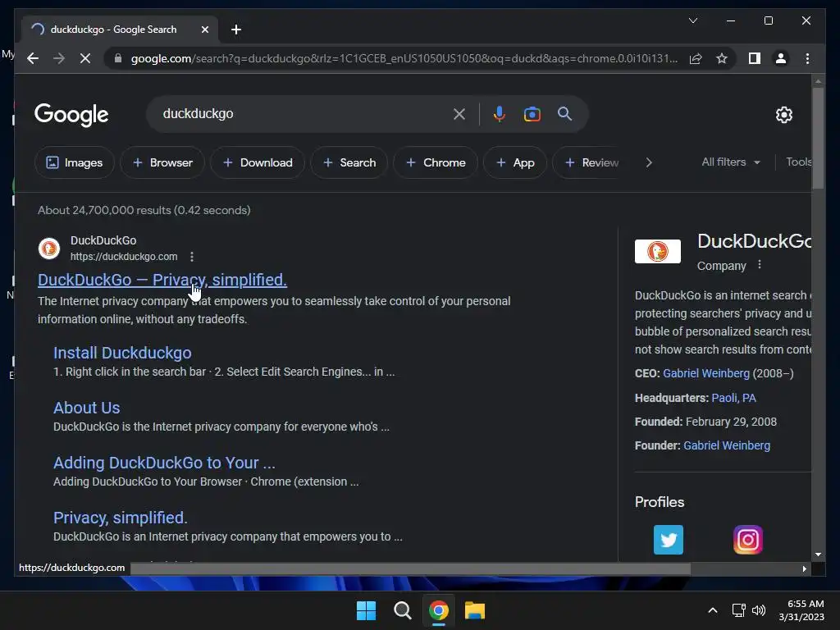Screen dimensions: 840x630
Task: Open Chrome side panel icon
Action: (755, 58)
